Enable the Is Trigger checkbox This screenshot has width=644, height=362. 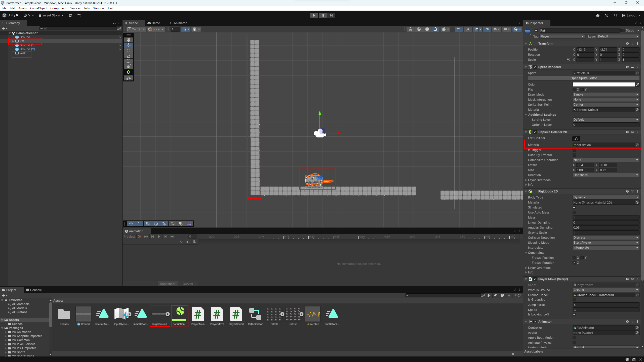(x=574, y=150)
